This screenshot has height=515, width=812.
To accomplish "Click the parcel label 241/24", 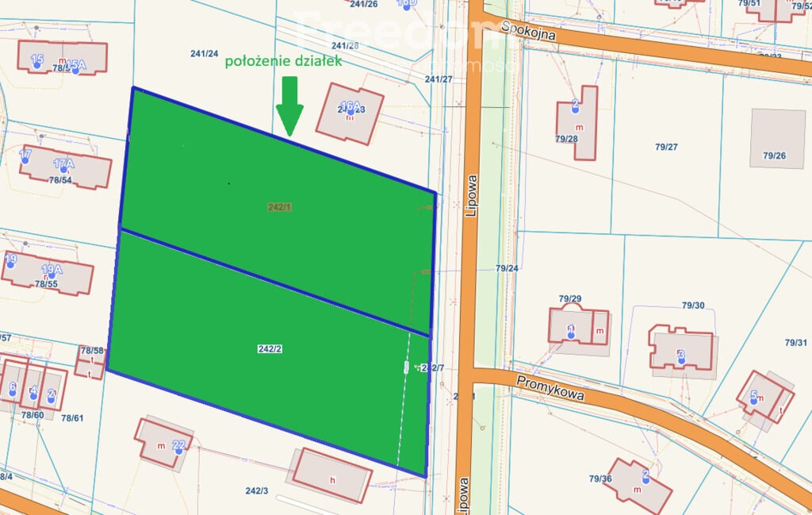I will 204,54.
